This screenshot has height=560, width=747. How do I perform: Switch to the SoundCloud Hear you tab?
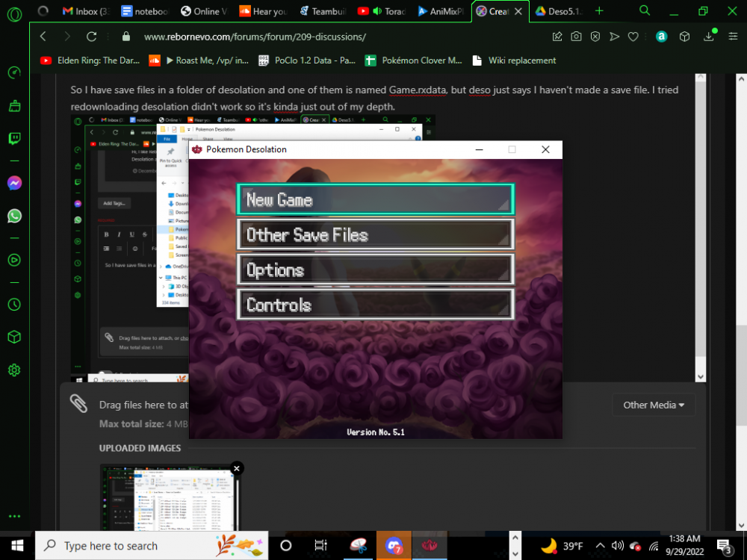[x=263, y=11]
